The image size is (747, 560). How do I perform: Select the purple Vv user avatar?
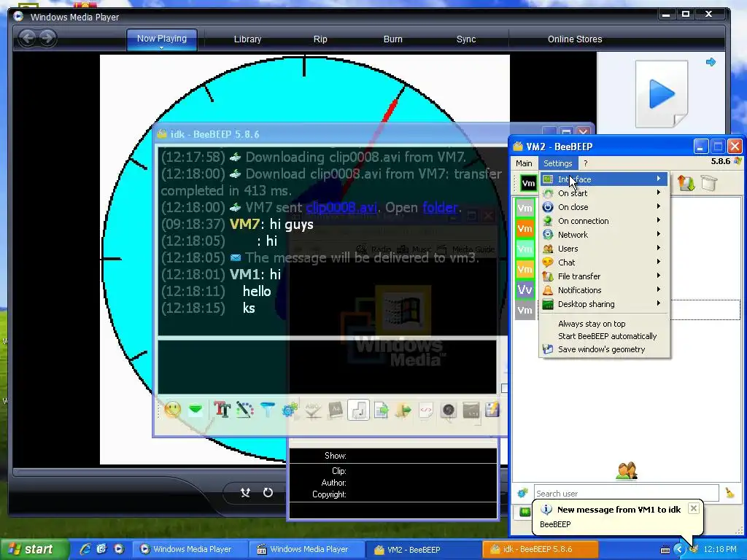coord(525,289)
